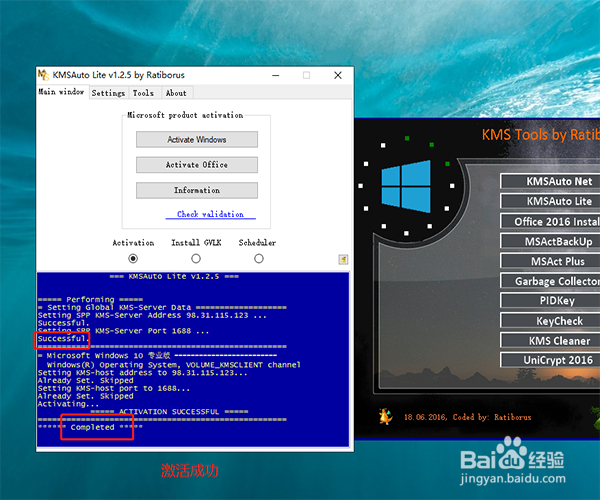Image resolution: width=600 pixels, height=500 pixels.
Task: Click the KMS-Server Address 98.31.115.123 log line
Action: pyautogui.click(x=152, y=315)
